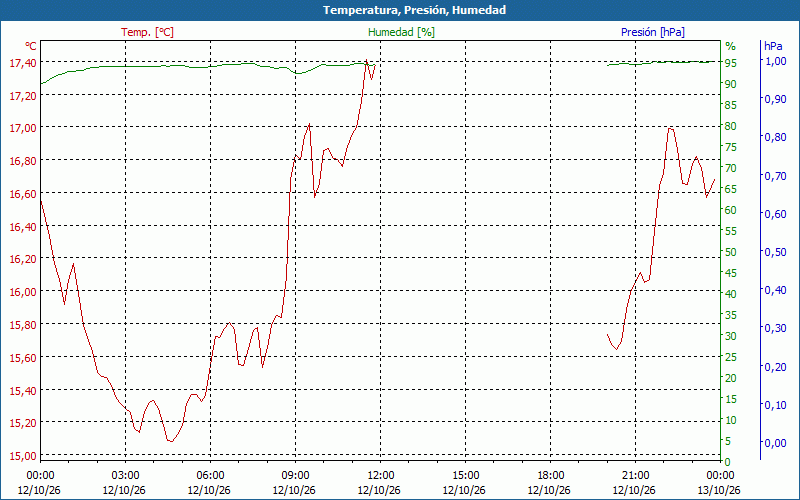Screen dimensions: 800x500
Task: Select the 03:00 time axis label
Action: [126, 476]
